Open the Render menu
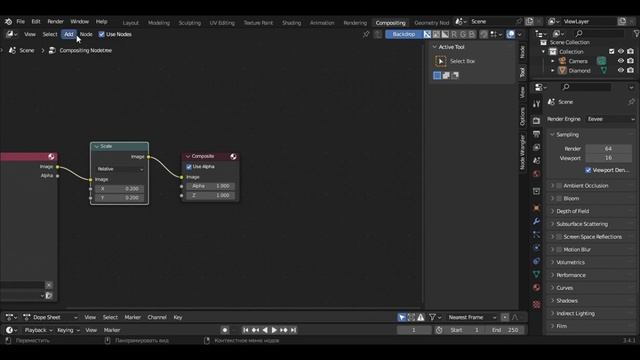This screenshot has width=640, height=360. point(56,22)
